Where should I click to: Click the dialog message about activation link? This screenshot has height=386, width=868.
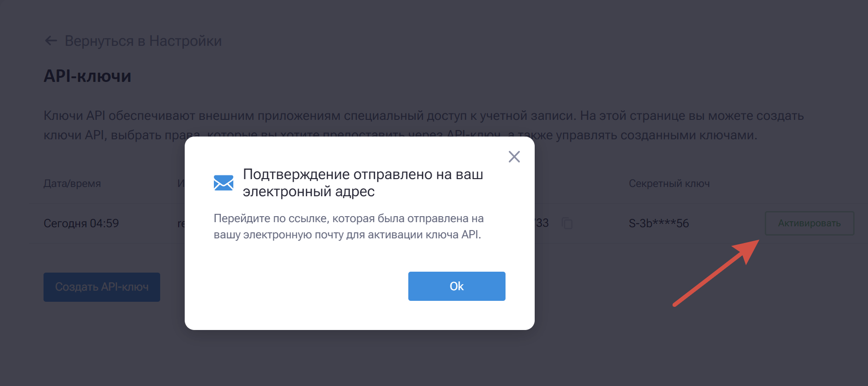tap(349, 226)
